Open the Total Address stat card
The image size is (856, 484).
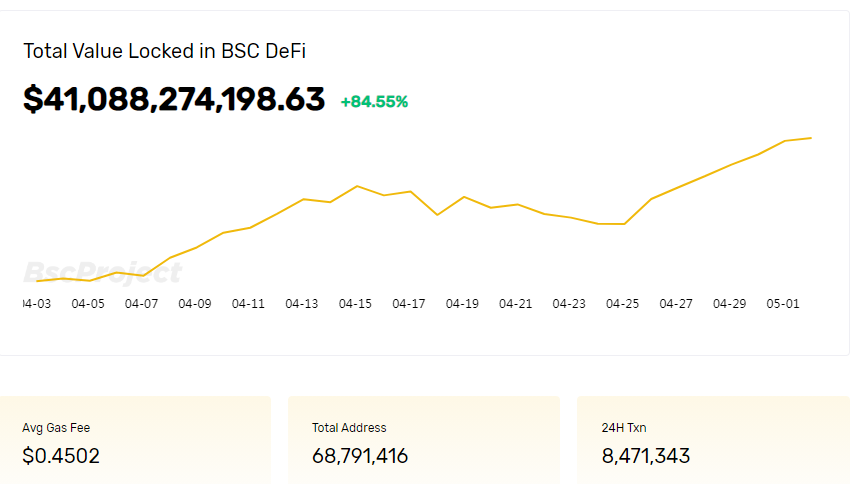click(424, 440)
